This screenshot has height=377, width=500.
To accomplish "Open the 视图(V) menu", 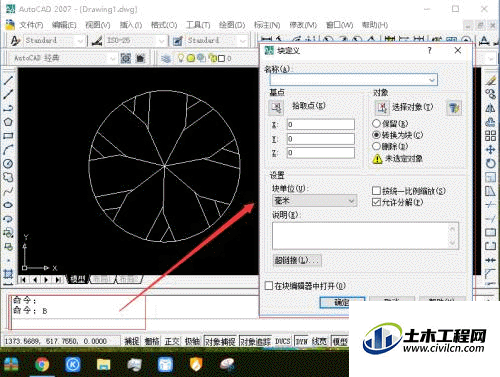I will point(97,25).
